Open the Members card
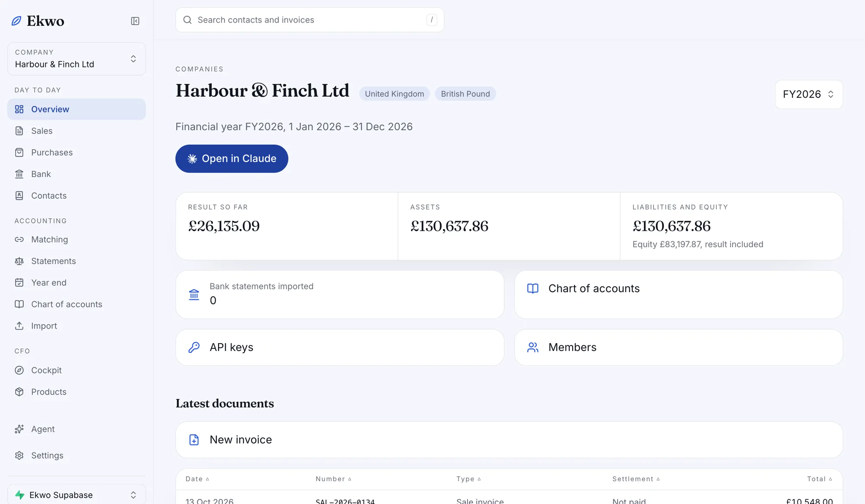This screenshot has height=504, width=865. 679,348
